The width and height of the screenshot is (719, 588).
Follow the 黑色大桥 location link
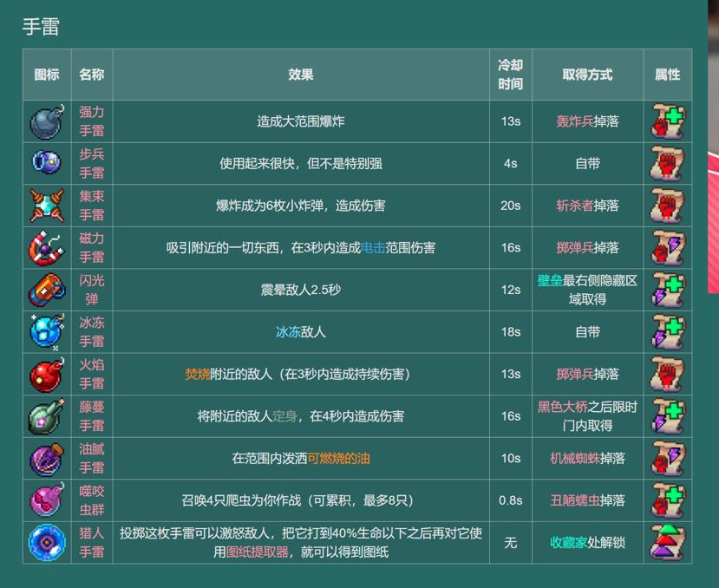click(563, 408)
